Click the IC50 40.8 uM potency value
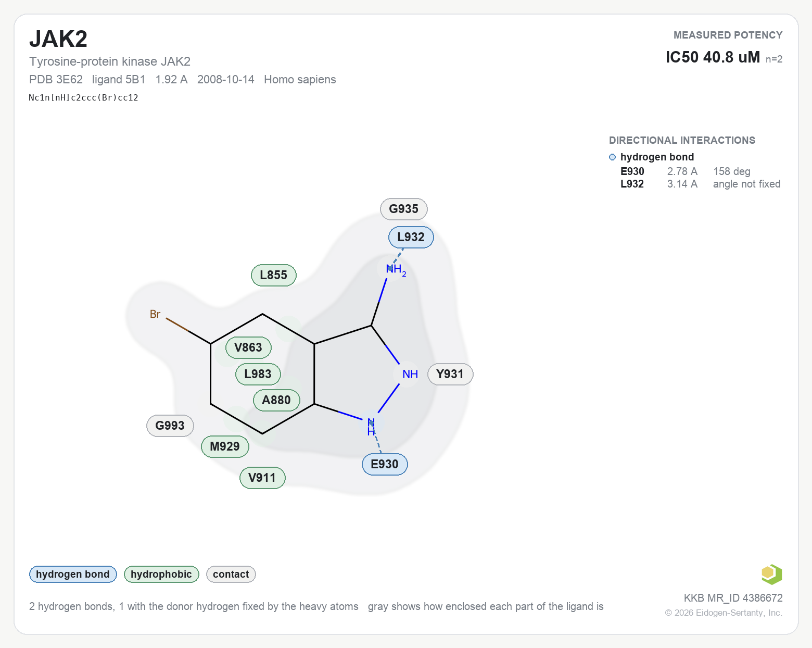 713,57
